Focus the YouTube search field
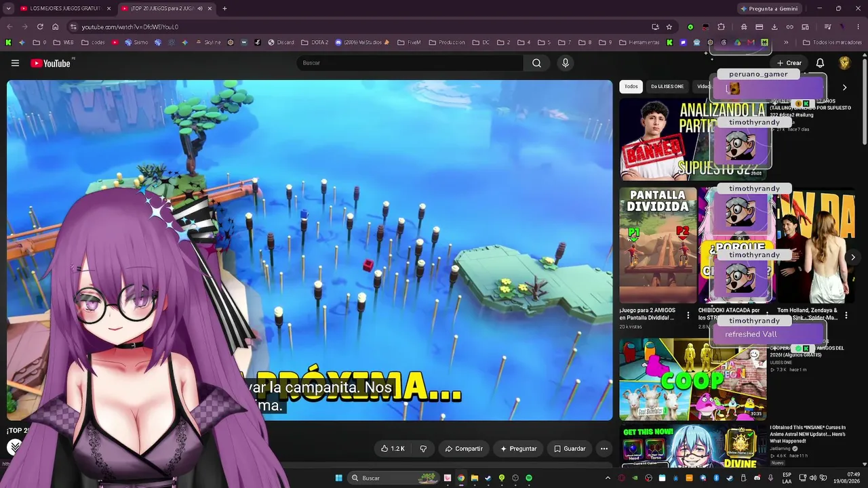The width and height of the screenshot is (868, 488). click(x=410, y=63)
